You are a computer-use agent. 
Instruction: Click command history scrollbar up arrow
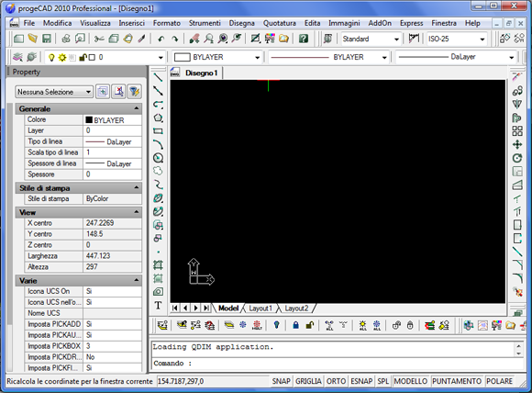518,346
